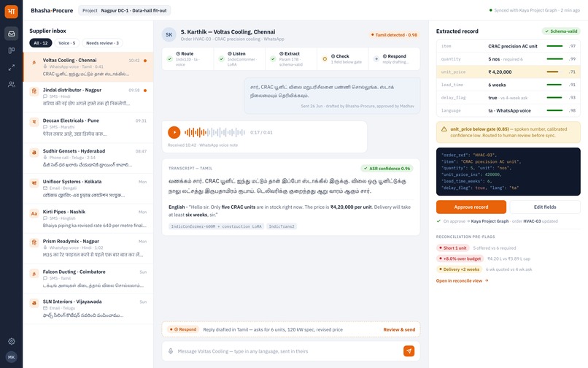Select the unit_price ₹ 4,20,000 row
The image size is (588, 368).
[x=508, y=72]
